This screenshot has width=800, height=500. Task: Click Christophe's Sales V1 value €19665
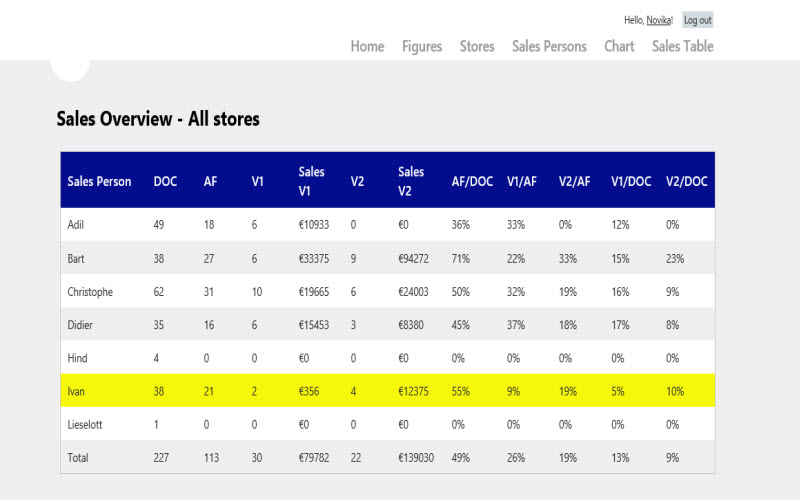(x=314, y=292)
